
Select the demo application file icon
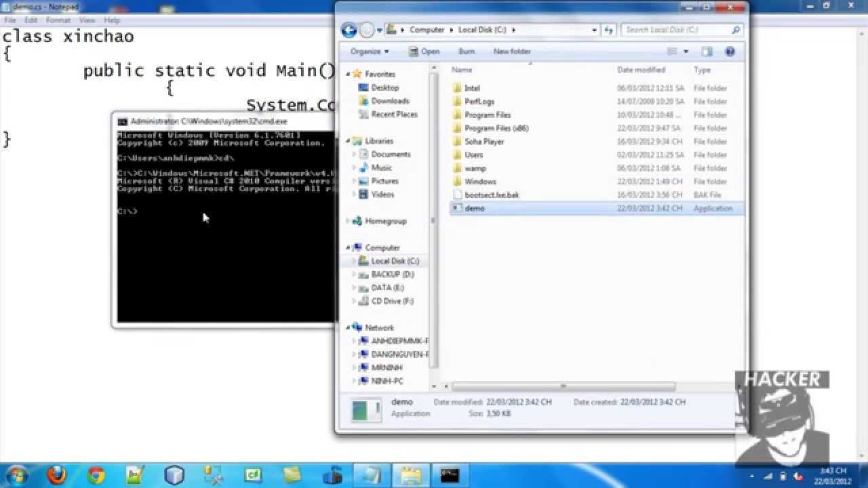[457, 208]
